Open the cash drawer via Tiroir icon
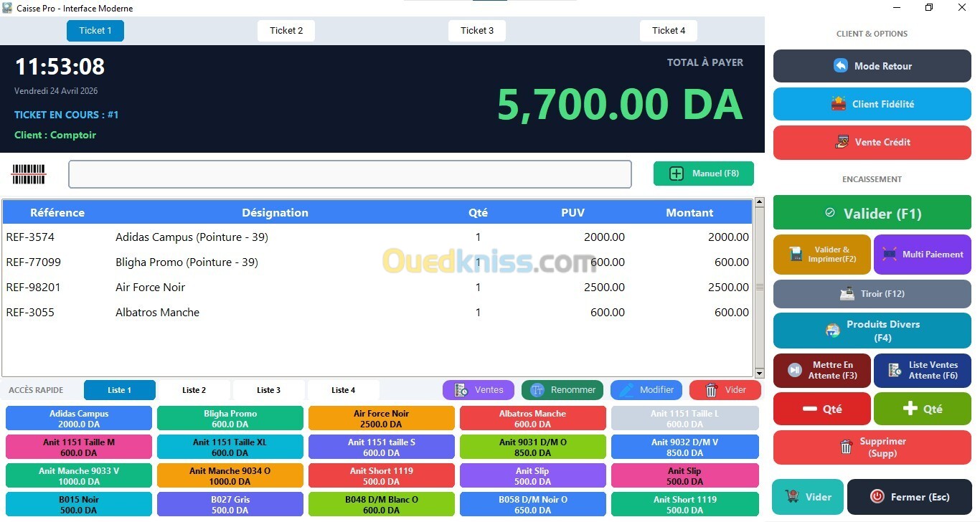The image size is (980, 522). [x=847, y=294]
